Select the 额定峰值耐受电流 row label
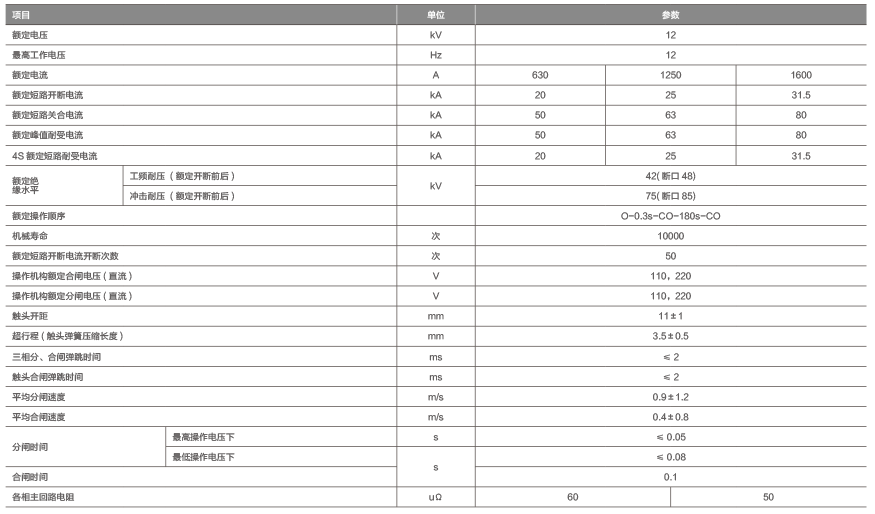The width and height of the screenshot is (875, 514). point(47,136)
